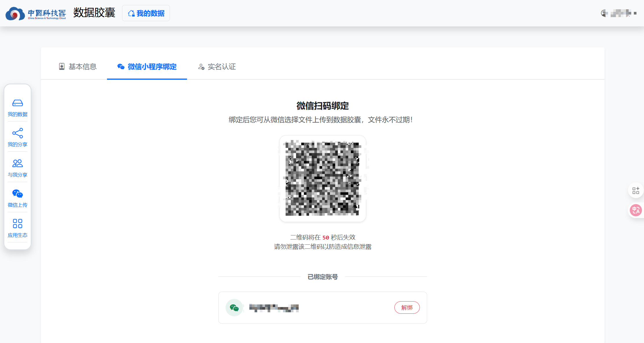Click the QR expiry countdown text
This screenshot has height=343, width=644.
(323, 237)
